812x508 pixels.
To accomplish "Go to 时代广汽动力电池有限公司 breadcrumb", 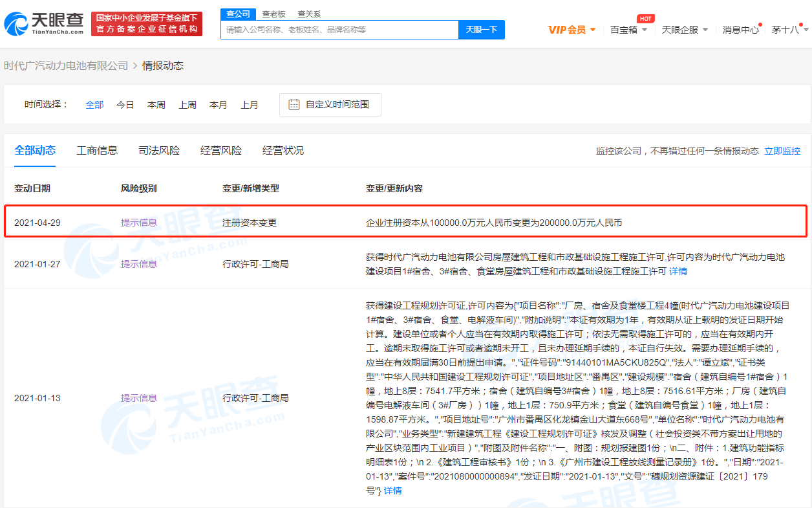I will coord(66,66).
